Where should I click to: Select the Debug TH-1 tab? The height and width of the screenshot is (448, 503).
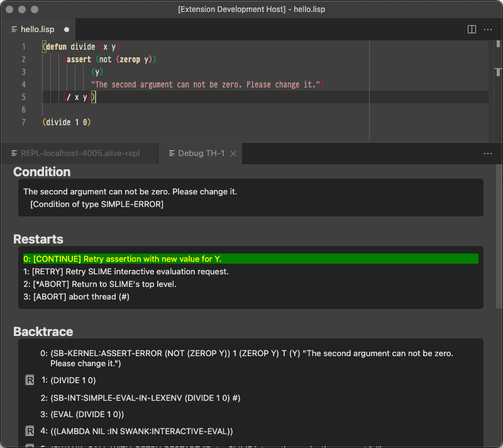point(200,153)
